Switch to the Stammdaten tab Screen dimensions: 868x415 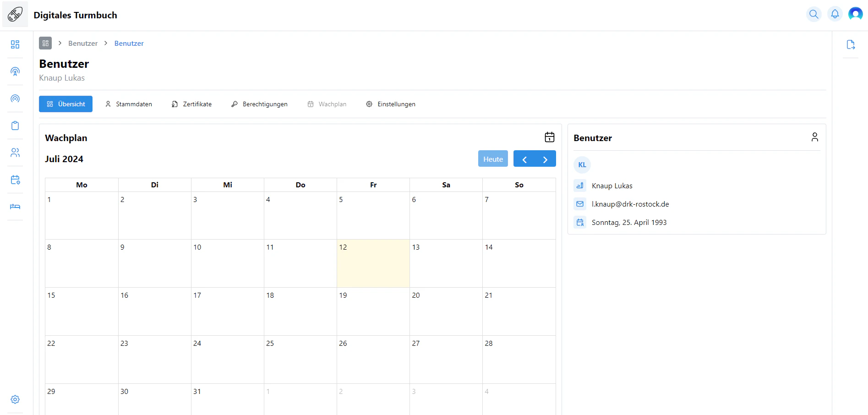129,104
